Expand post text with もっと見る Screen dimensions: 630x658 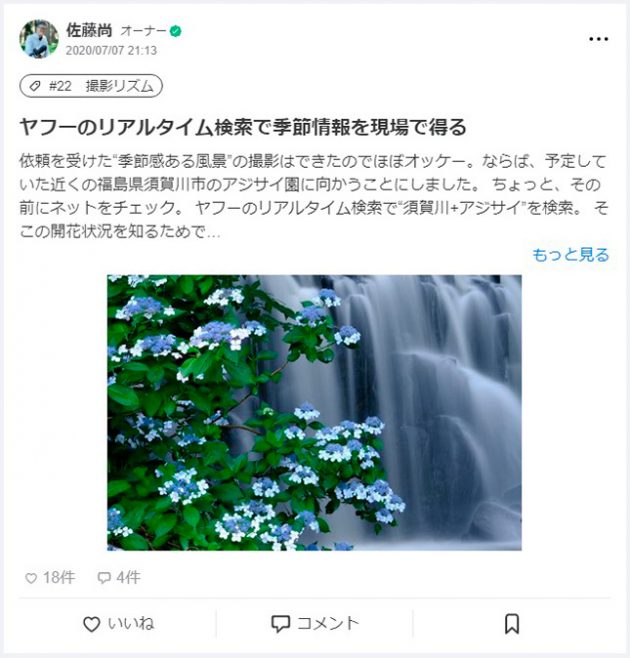[x=571, y=255]
